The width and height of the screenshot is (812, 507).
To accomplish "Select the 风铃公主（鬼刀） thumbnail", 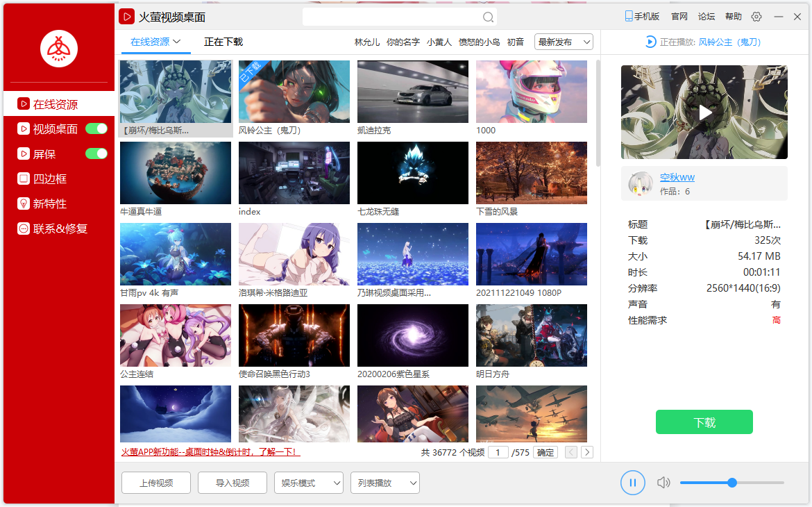I will click(x=294, y=92).
